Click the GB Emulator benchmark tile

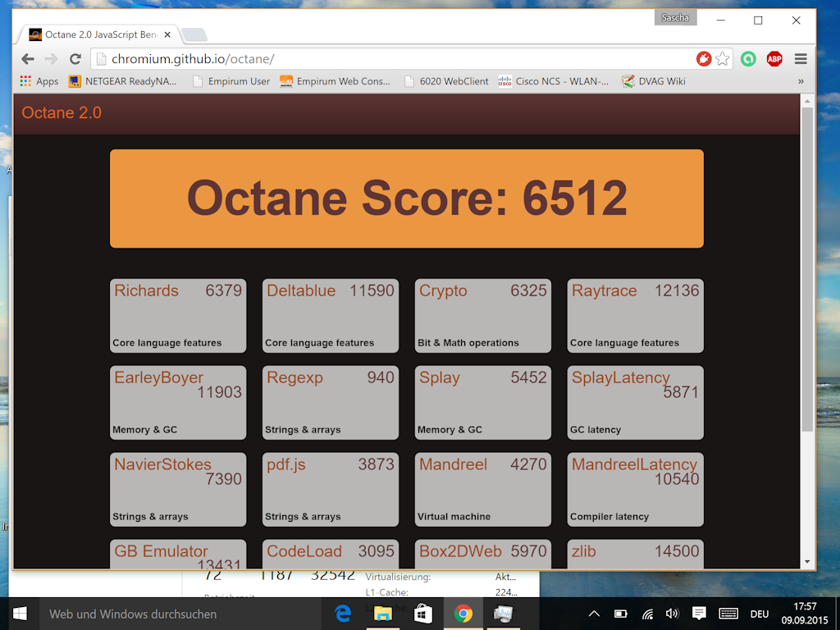tap(178, 554)
